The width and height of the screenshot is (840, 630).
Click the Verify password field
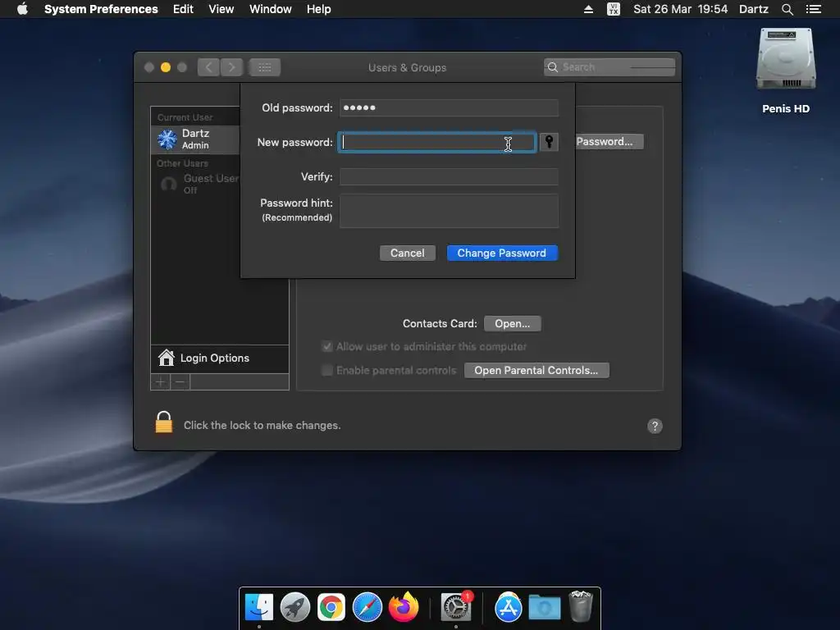coord(449,177)
